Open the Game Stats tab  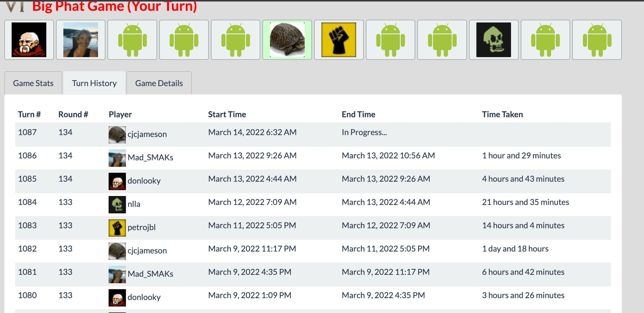[x=33, y=83]
